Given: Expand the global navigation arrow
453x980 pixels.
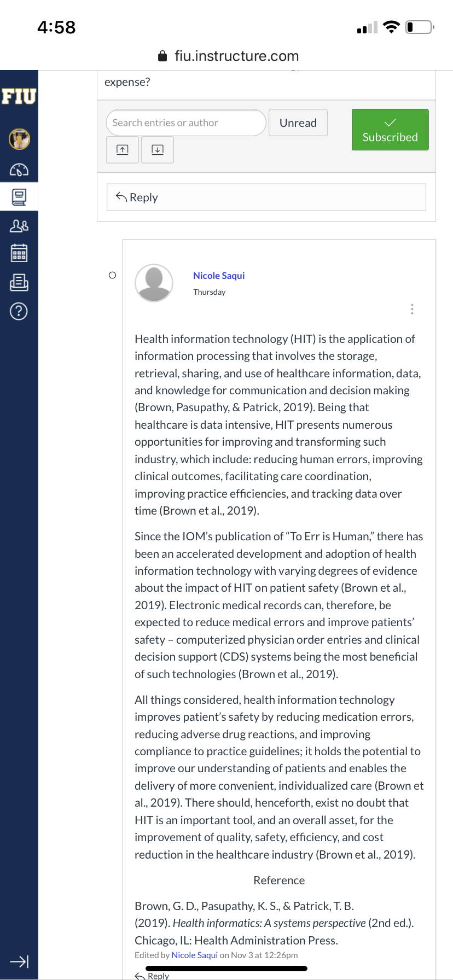Looking at the screenshot, I should pyautogui.click(x=19, y=961).
